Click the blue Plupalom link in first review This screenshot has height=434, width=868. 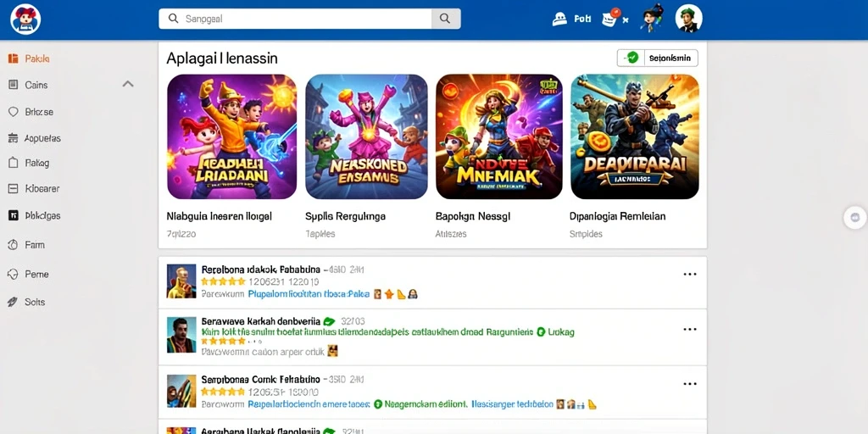click(309, 294)
